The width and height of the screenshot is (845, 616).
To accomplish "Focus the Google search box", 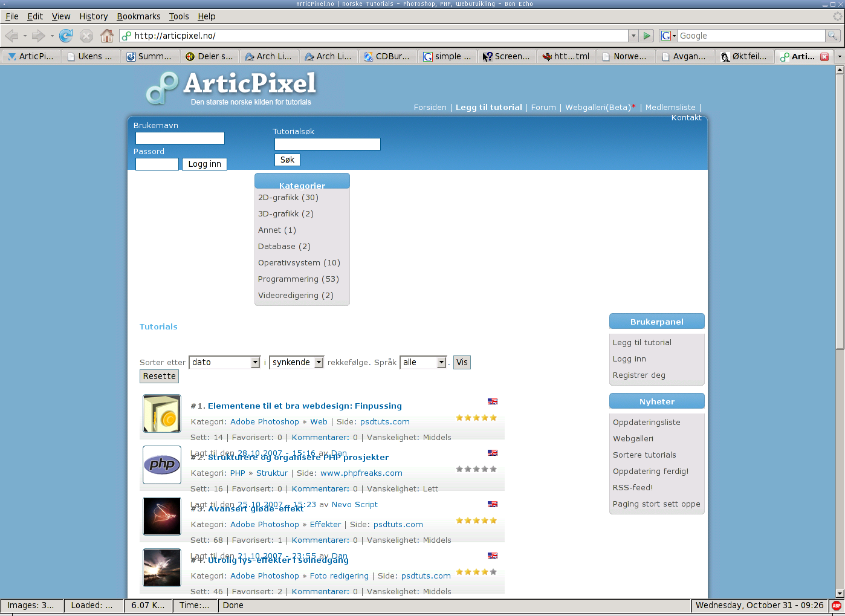I will click(x=751, y=36).
